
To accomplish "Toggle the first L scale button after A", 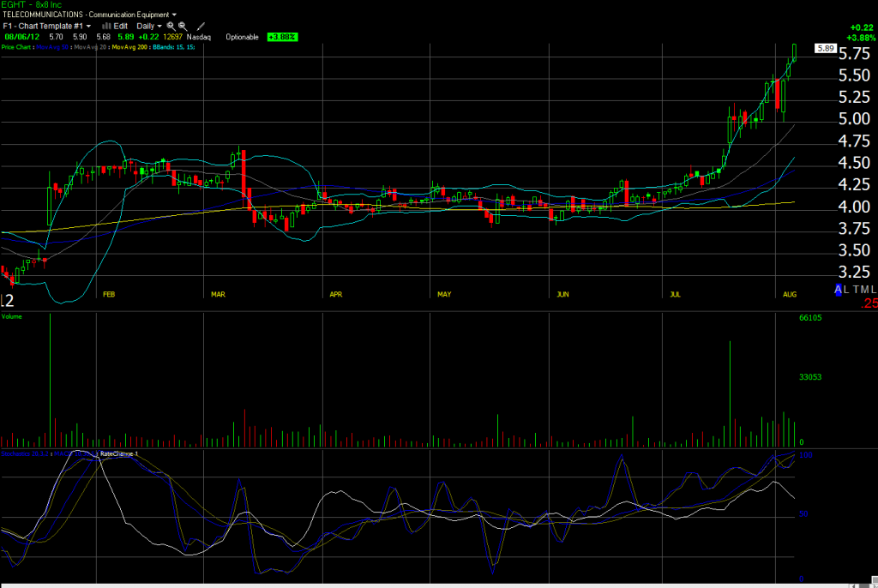I will point(846,290).
